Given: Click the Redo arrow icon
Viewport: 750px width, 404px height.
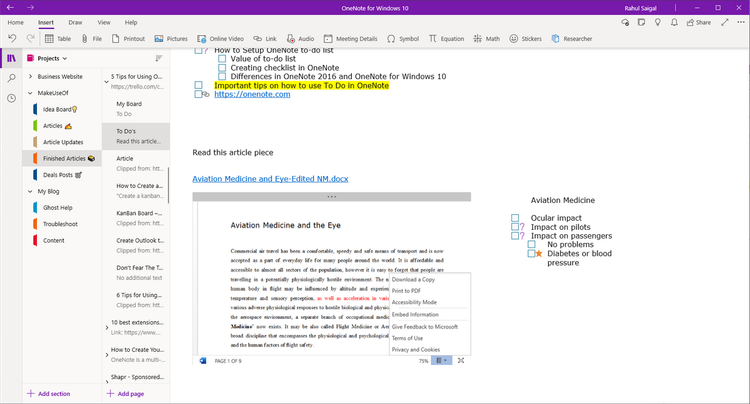Looking at the screenshot, I should 31,38.
